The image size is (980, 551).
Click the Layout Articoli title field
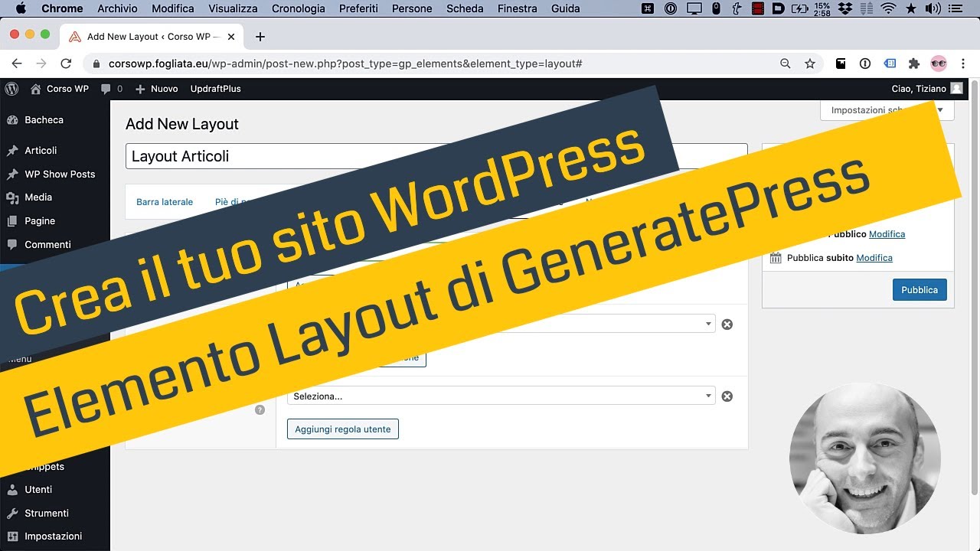click(436, 156)
